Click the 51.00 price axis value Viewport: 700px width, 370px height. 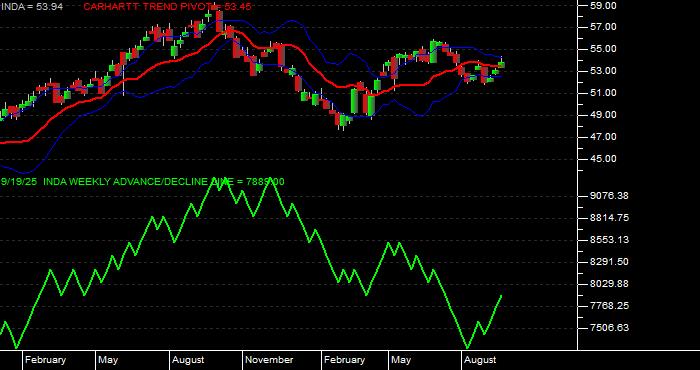click(x=603, y=93)
